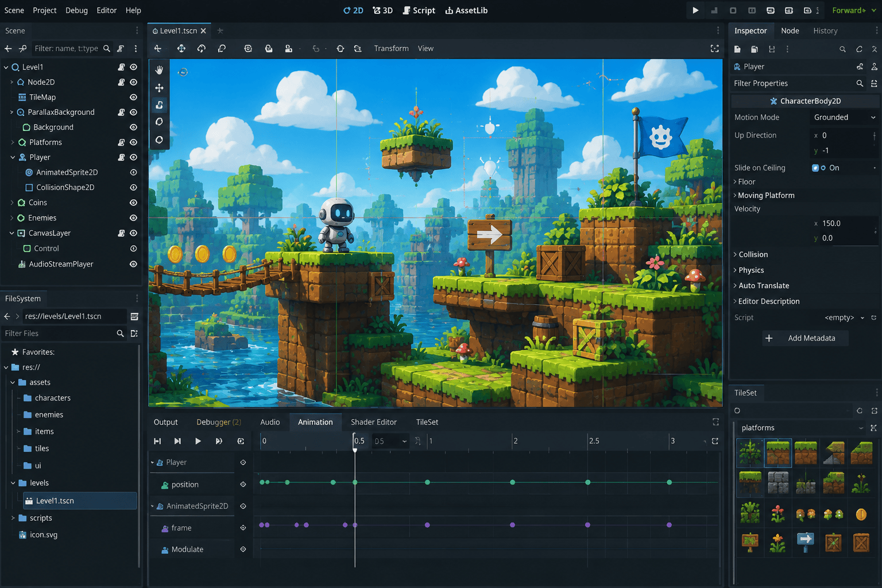Toggle visibility of the TileMap node
The width and height of the screenshot is (882, 588).
(x=133, y=98)
